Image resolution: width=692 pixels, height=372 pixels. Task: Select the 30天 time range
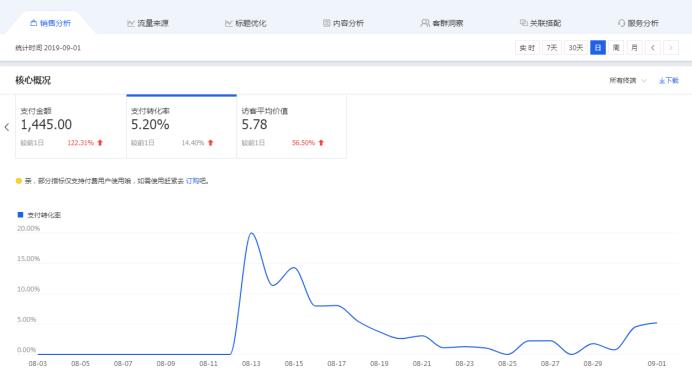(575, 48)
